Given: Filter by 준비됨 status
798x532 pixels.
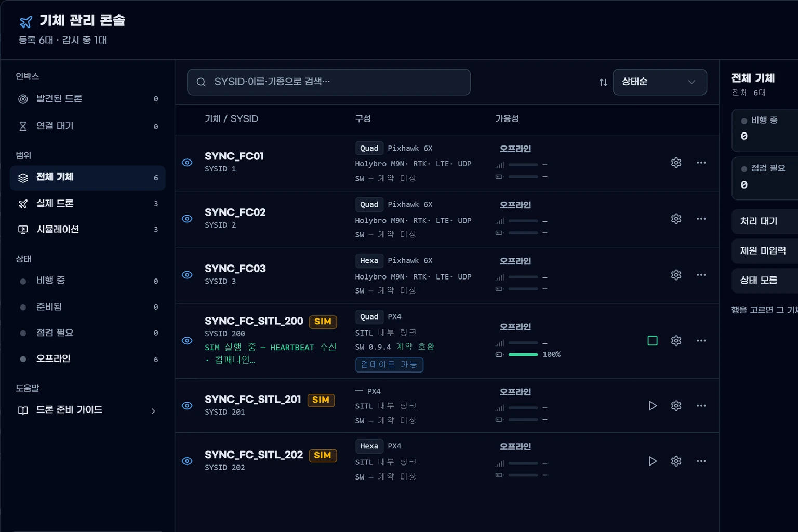Looking at the screenshot, I should click(87, 307).
